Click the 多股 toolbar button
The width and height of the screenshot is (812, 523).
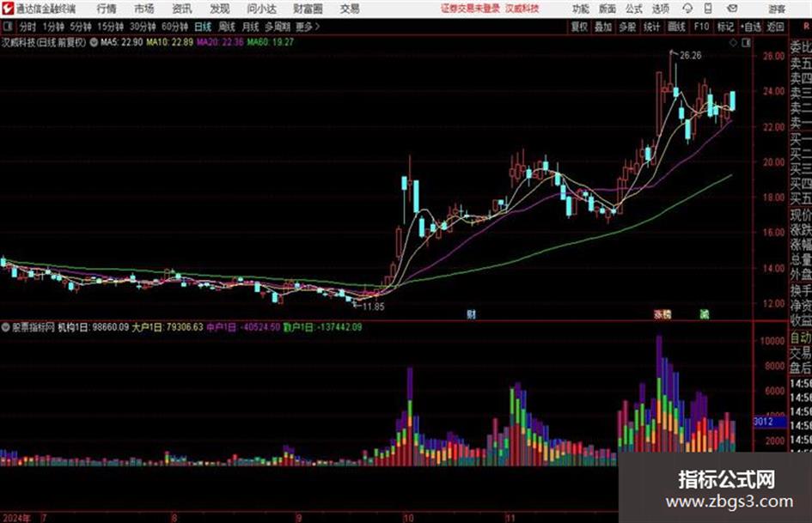point(627,27)
